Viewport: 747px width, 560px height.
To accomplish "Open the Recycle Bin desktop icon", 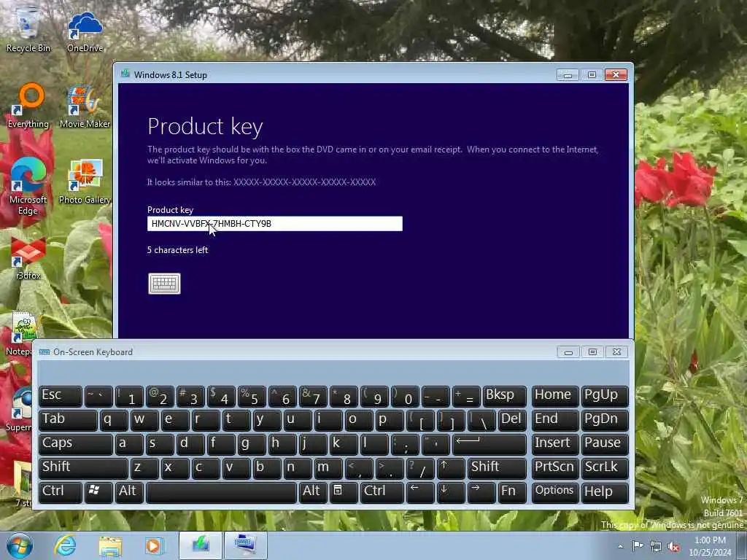I will [28, 28].
